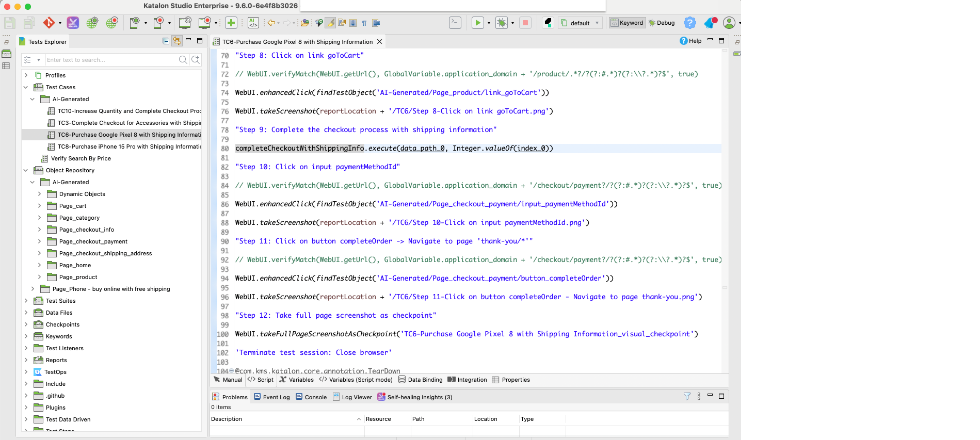Expand the Reports tree node

click(26, 360)
